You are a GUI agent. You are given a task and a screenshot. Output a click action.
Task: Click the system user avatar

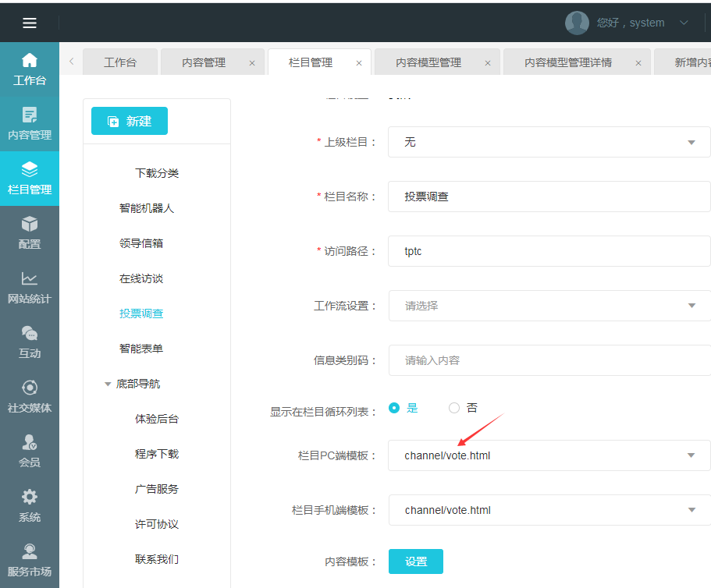[x=577, y=23]
